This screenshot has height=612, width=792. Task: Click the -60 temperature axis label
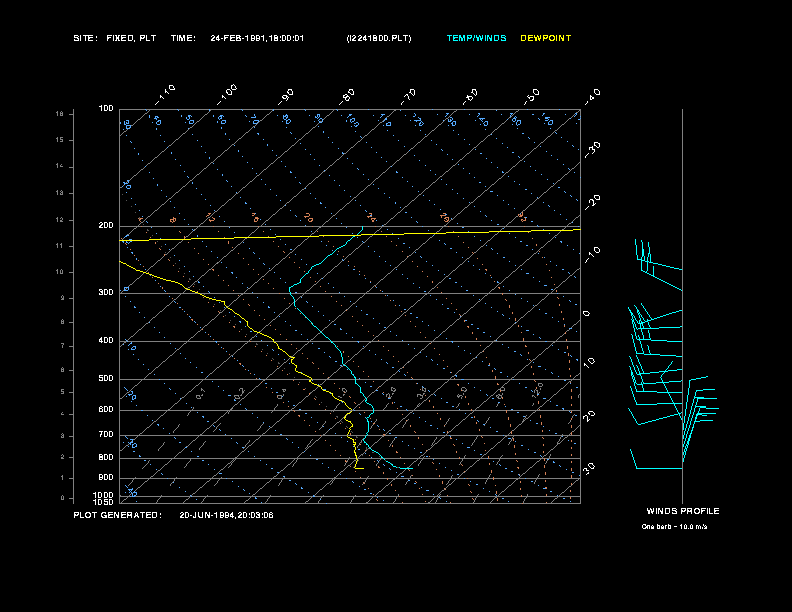point(470,96)
